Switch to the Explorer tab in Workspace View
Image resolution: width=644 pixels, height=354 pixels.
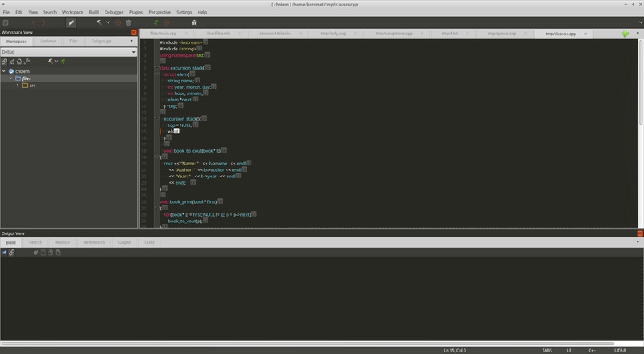tap(48, 41)
